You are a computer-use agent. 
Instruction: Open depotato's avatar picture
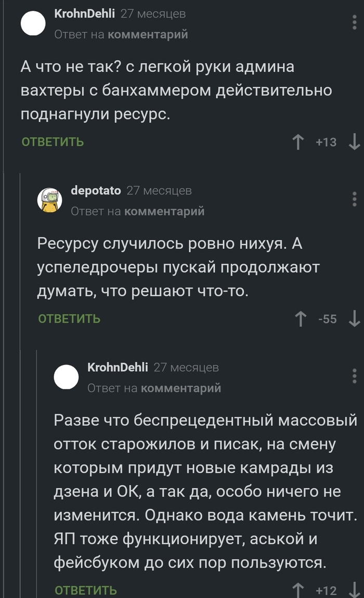49,200
